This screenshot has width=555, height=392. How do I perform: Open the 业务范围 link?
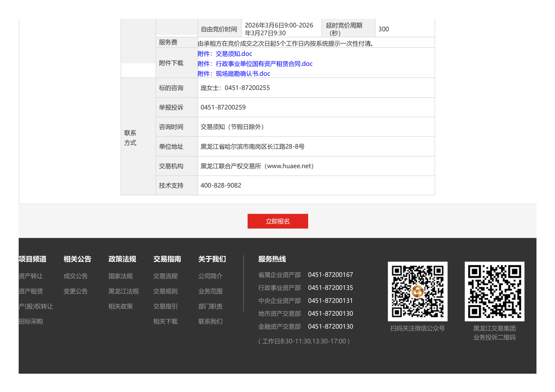click(x=210, y=291)
